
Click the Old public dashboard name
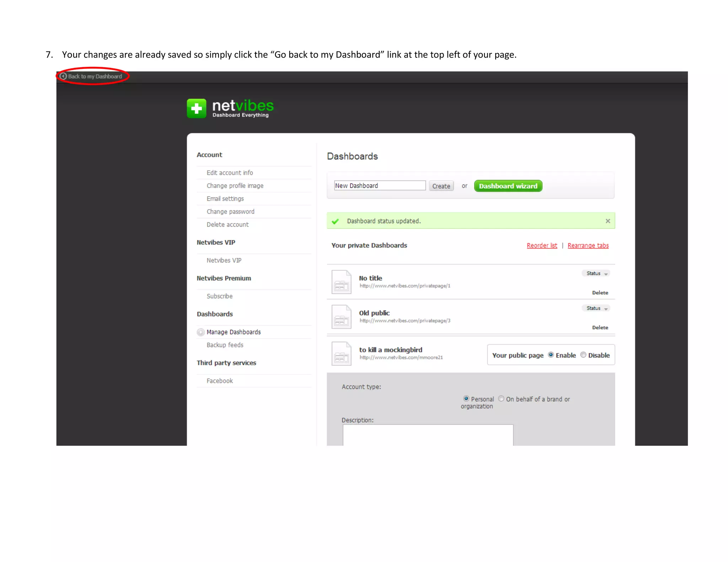click(x=374, y=313)
